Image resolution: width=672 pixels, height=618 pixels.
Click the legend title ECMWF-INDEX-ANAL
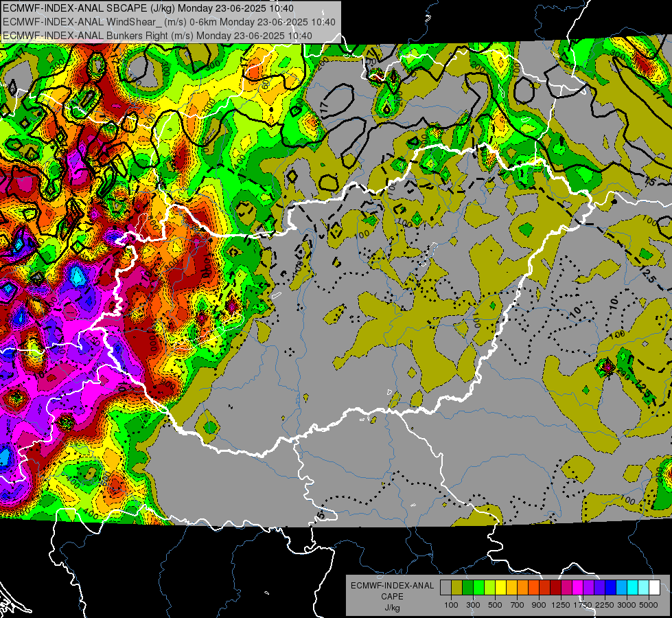pyautogui.click(x=393, y=586)
